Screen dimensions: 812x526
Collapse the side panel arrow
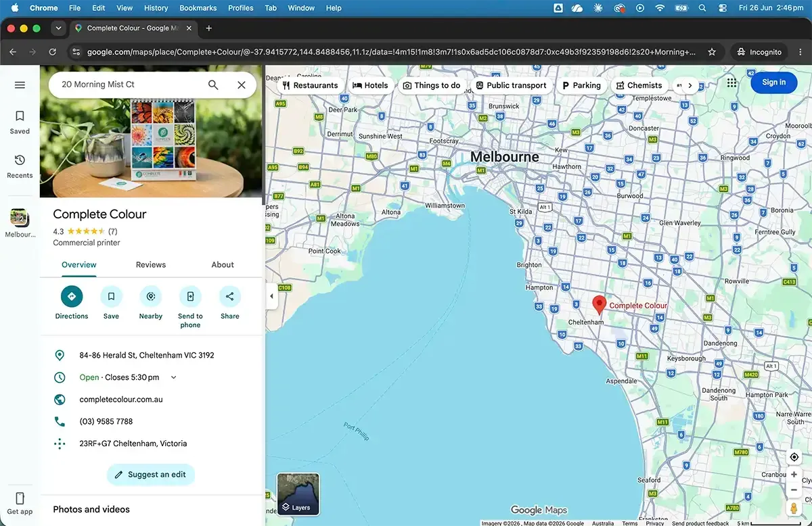(271, 296)
